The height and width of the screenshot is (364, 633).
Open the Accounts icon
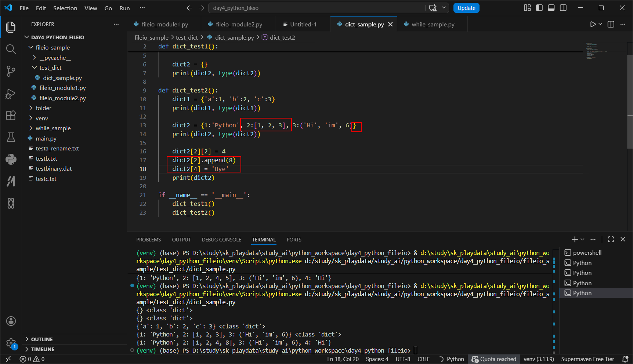pyautogui.click(x=11, y=321)
